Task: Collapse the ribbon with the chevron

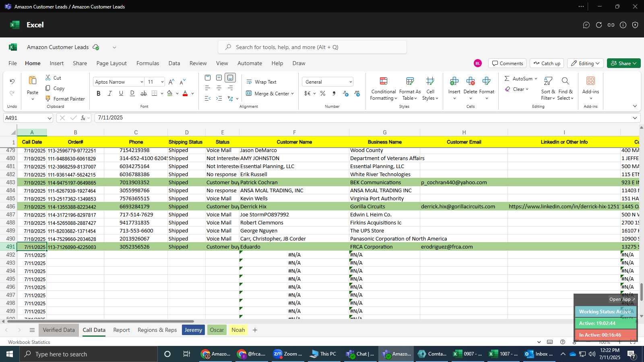Action: tap(635, 106)
